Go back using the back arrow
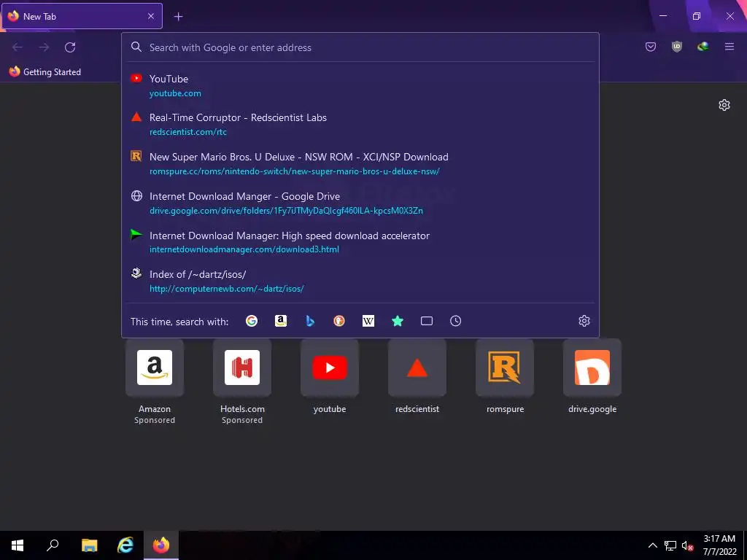This screenshot has height=560, width=747. 18,47
